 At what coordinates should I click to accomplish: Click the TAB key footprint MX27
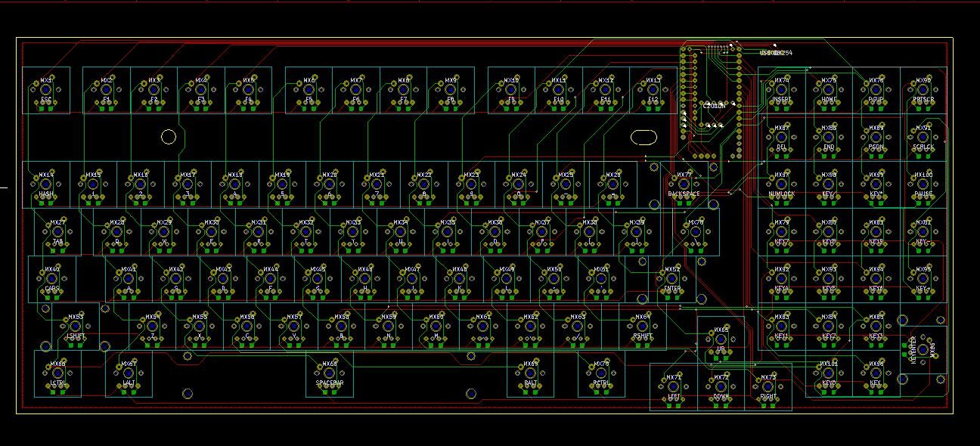(x=58, y=232)
